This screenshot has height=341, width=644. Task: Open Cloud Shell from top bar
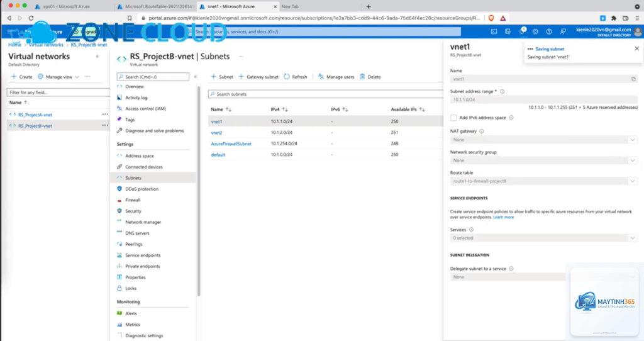pyautogui.click(x=494, y=31)
